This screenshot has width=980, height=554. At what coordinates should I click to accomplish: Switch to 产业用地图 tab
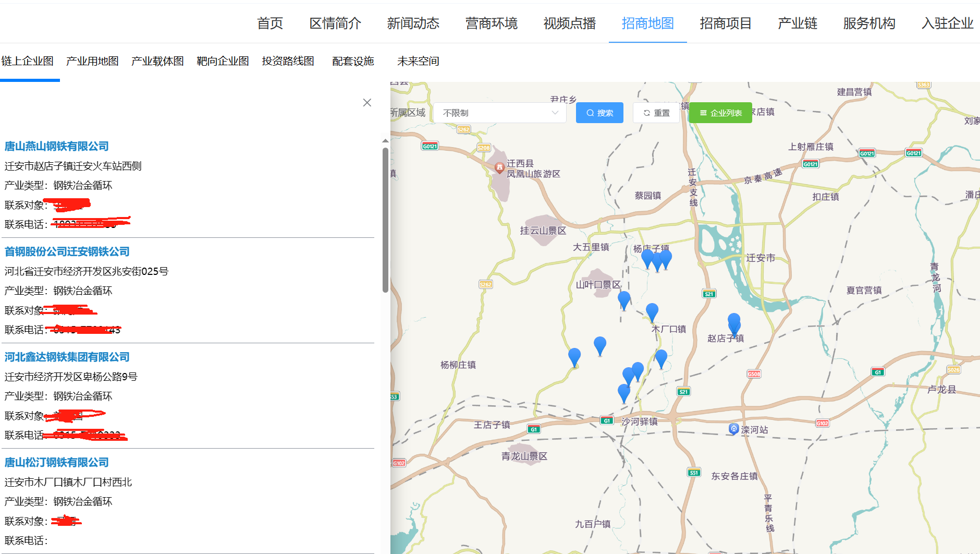[x=92, y=61]
